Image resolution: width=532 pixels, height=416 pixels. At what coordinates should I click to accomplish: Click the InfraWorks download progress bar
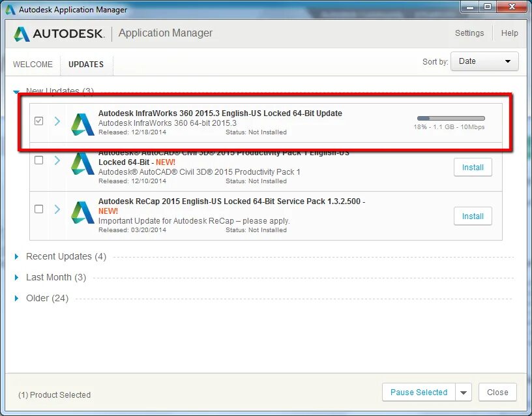pos(451,118)
